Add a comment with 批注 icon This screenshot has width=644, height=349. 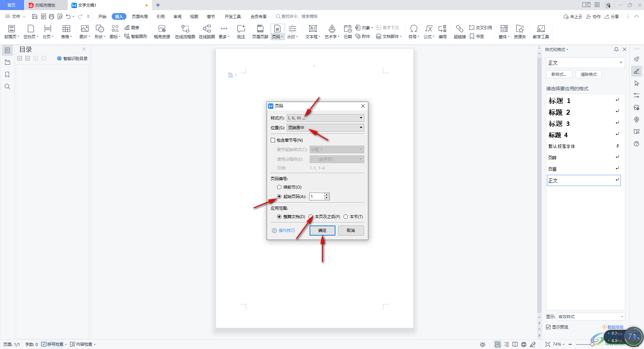pos(241,32)
